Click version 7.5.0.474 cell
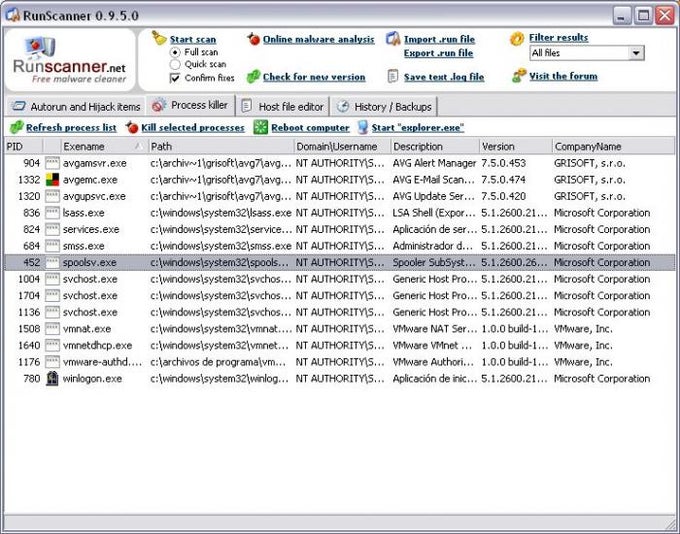Image resolution: width=680 pixels, height=534 pixels. 503,180
